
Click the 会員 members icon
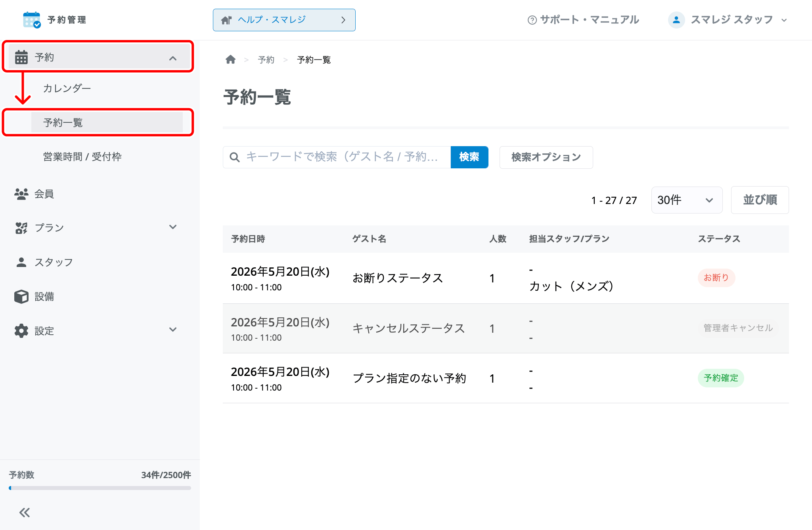(x=21, y=194)
